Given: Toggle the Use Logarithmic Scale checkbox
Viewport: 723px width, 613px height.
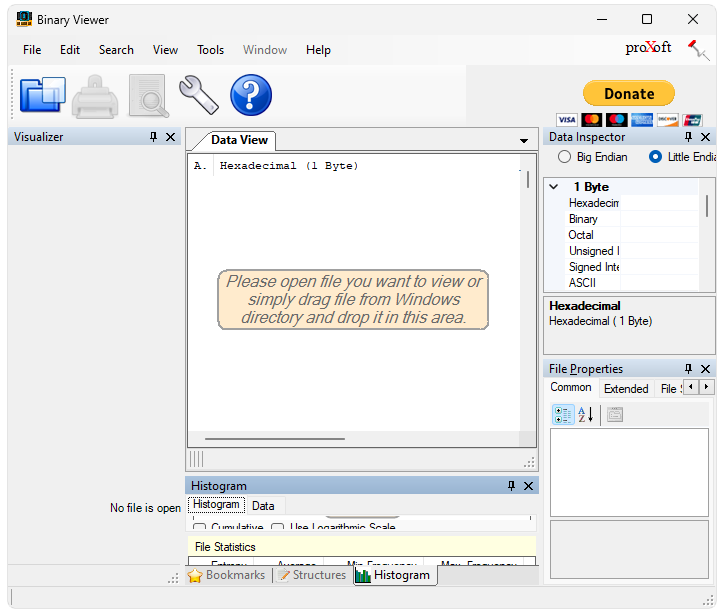Looking at the screenshot, I should coord(278,527).
